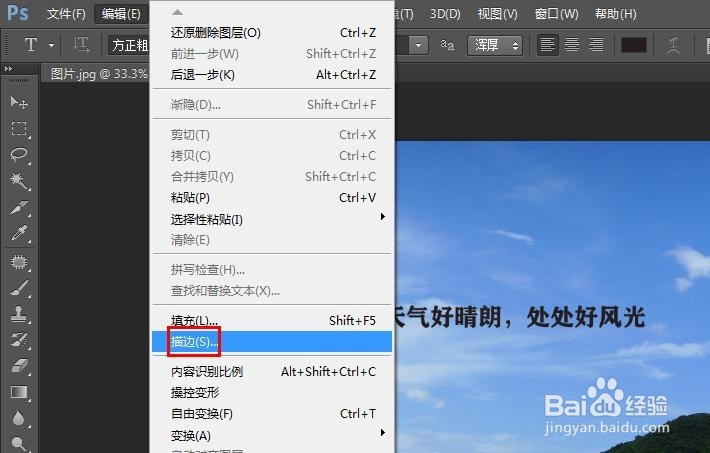Open the 窗口(W) menu
The image size is (710, 453).
tap(556, 14)
